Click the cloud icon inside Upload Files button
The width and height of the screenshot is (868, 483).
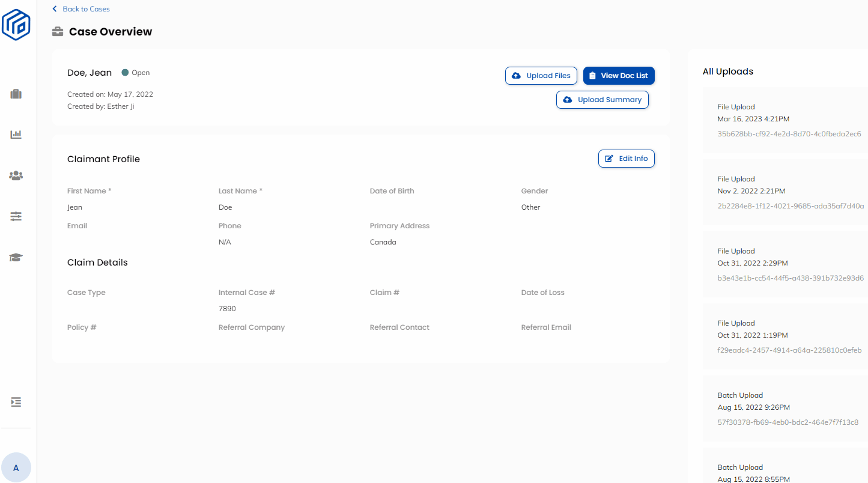(x=517, y=75)
